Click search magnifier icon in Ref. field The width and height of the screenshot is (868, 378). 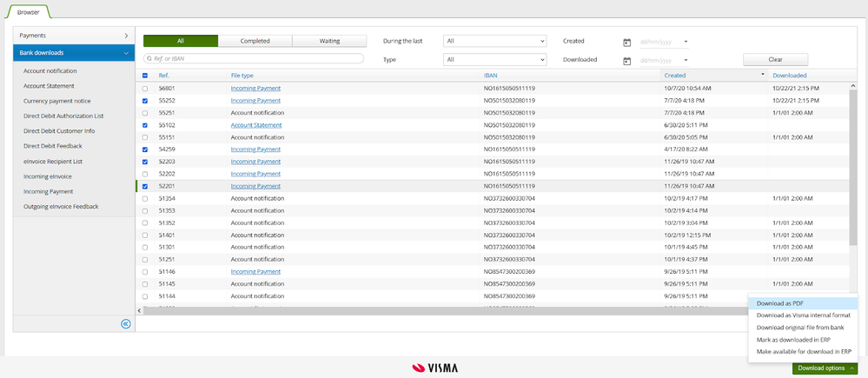pos(149,59)
